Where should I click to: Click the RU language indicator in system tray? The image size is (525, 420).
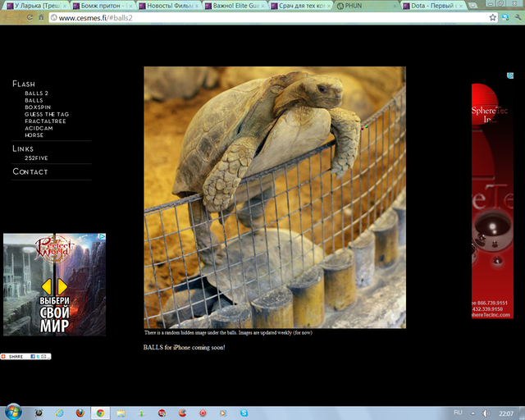point(458,412)
